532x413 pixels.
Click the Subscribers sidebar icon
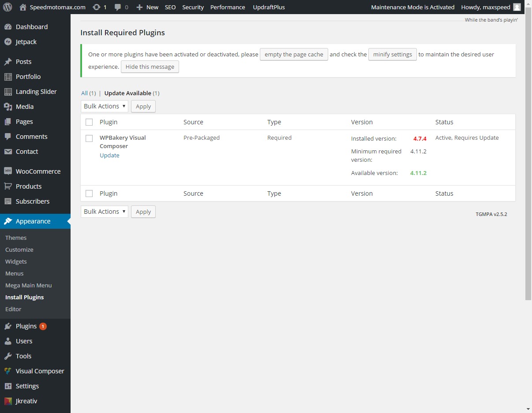(x=8, y=201)
